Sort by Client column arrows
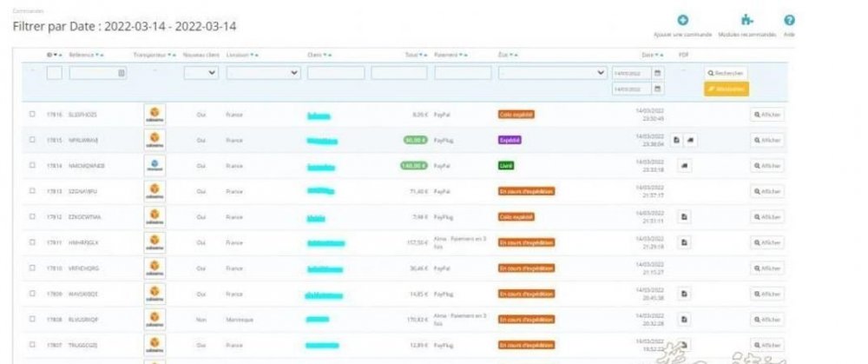This screenshot has width=868, height=364. [327, 55]
